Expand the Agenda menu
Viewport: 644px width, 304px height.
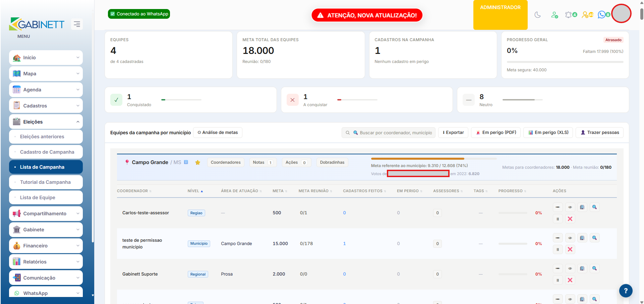[x=46, y=90]
